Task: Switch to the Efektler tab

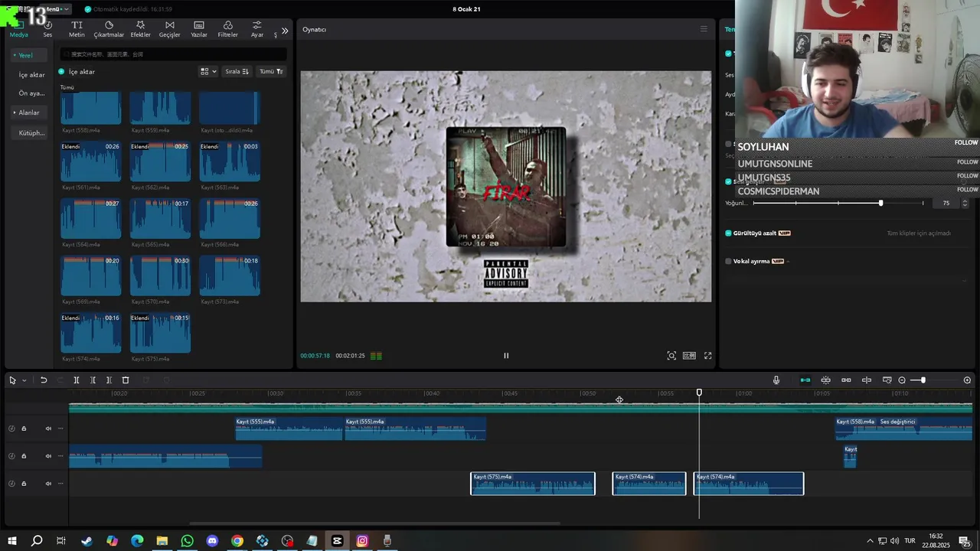Action: pyautogui.click(x=141, y=29)
